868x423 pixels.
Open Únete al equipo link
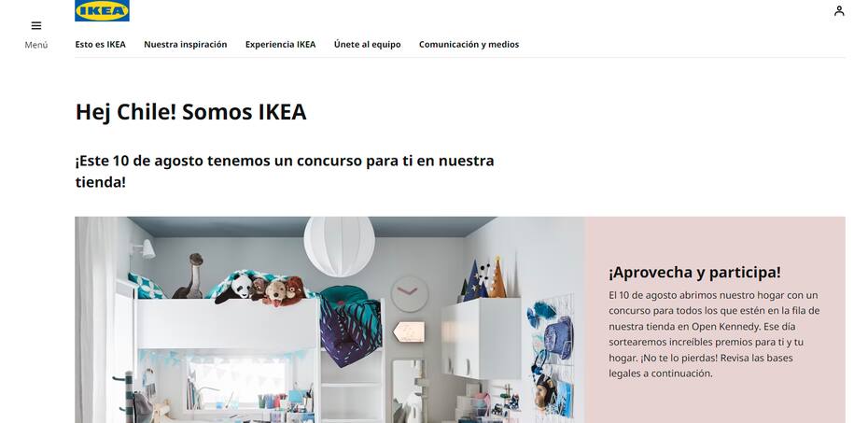(x=367, y=44)
